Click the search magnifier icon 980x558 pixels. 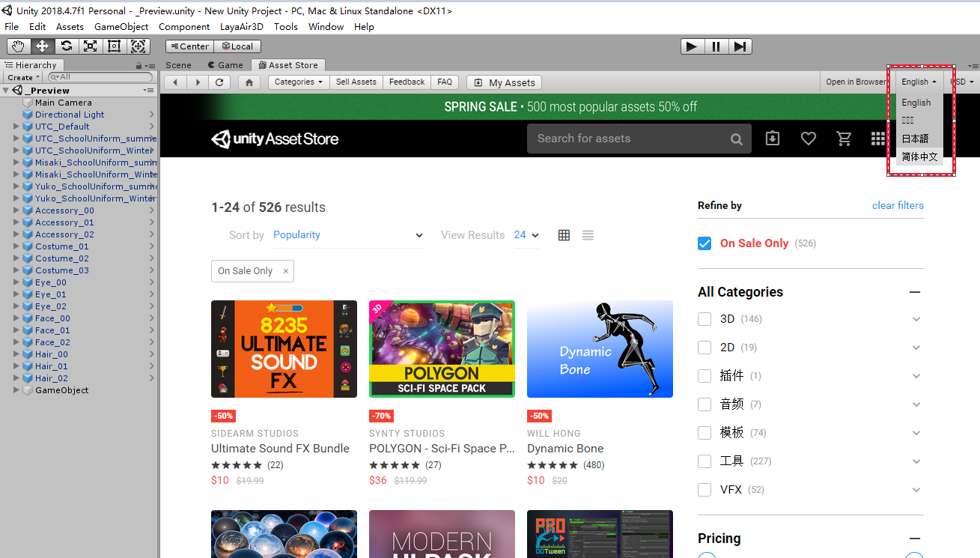pyautogui.click(x=737, y=139)
